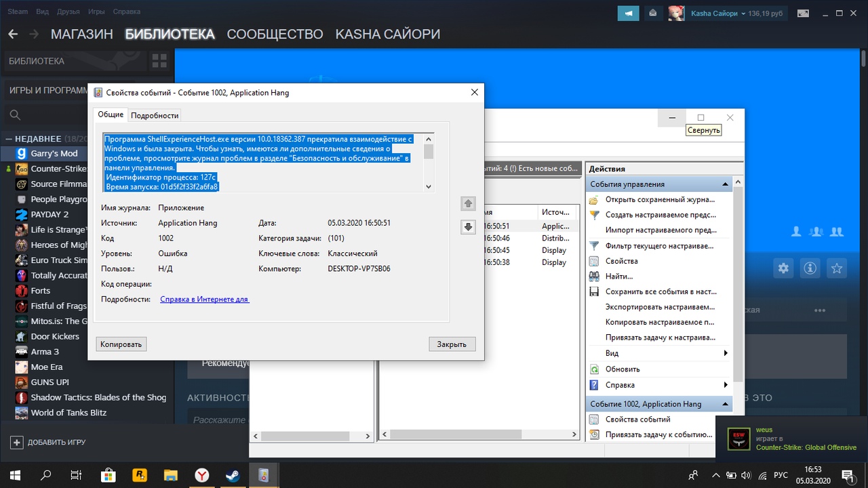Click the Garry's Mod game icon
The width and height of the screenshot is (868, 488).
pyautogui.click(x=22, y=153)
